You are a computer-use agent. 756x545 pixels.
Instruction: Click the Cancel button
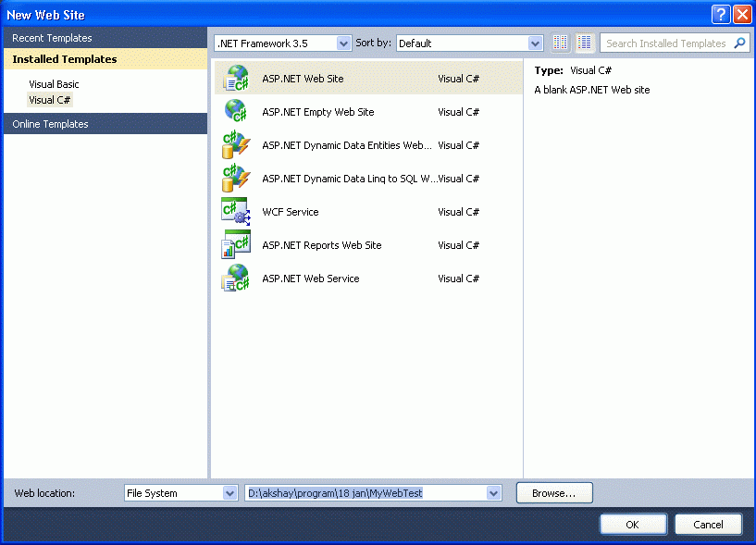tap(708, 525)
